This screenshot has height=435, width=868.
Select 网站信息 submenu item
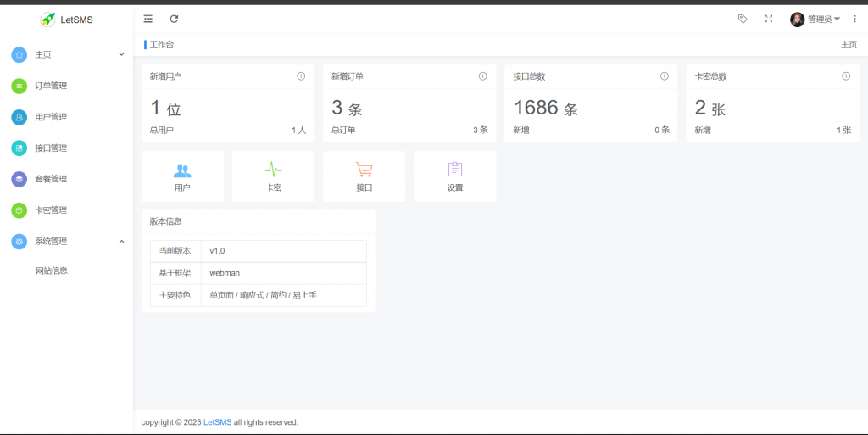[52, 270]
